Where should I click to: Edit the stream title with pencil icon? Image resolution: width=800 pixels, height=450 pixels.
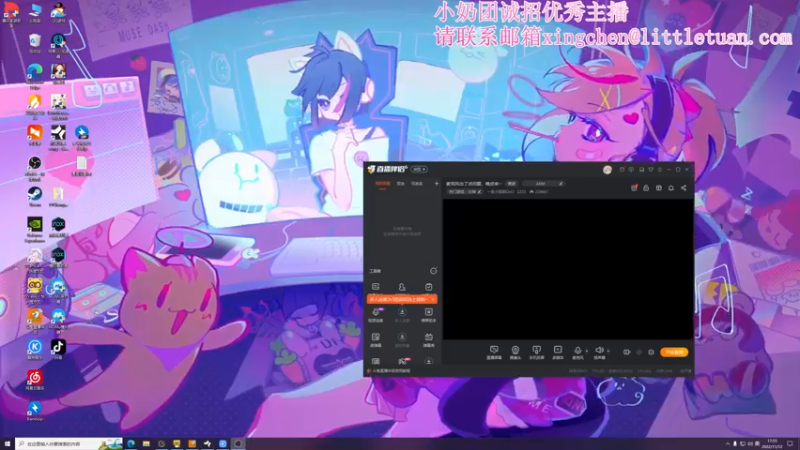[561, 184]
